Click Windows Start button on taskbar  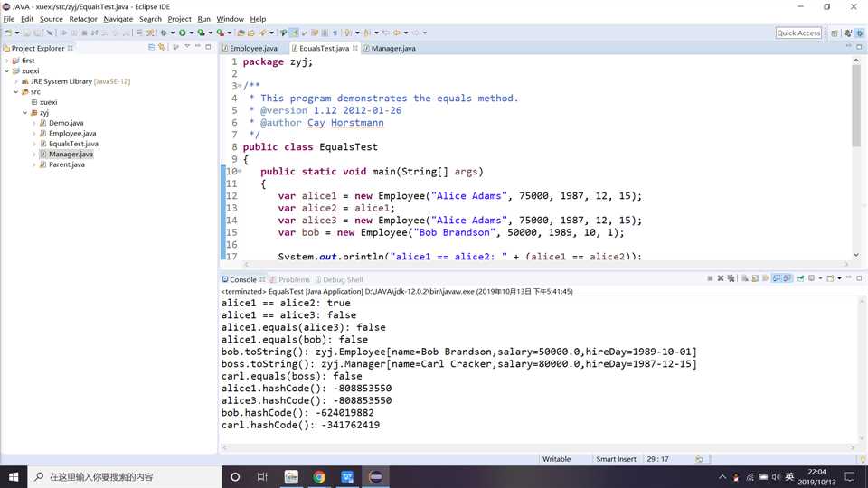[x=14, y=476]
